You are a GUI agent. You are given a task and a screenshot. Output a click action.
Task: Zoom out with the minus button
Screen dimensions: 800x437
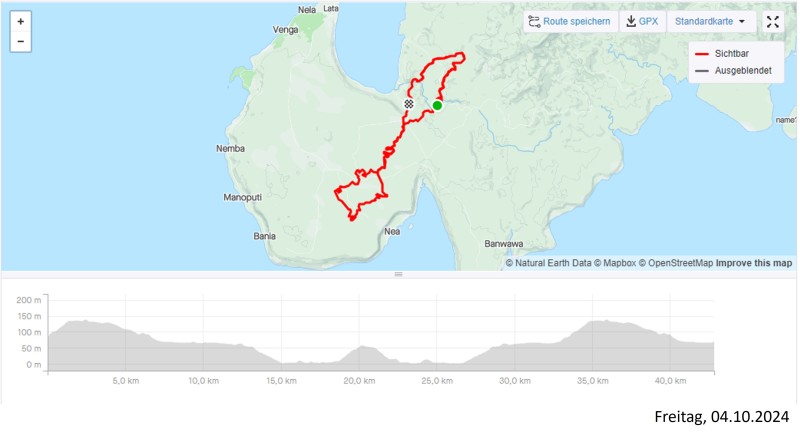tap(20, 41)
